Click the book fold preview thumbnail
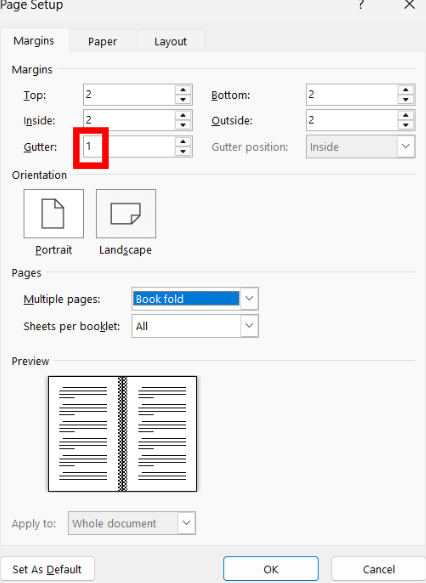 point(122,434)
